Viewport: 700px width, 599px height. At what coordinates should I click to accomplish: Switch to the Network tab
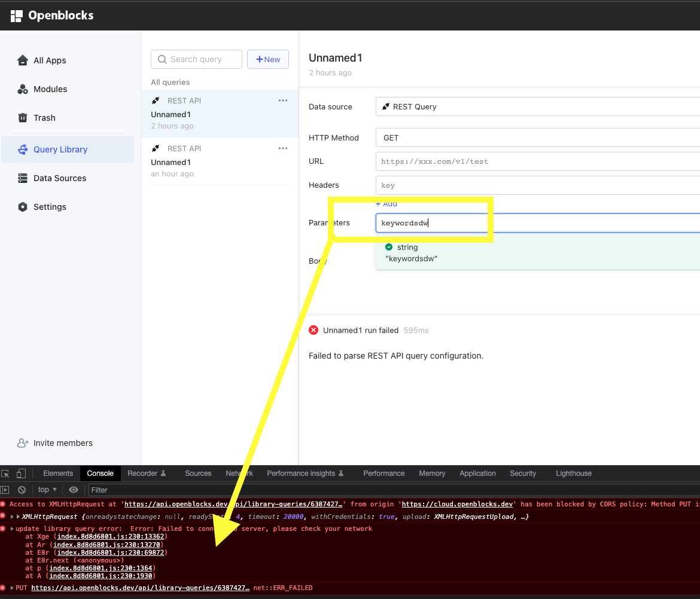(x=239, y=473)
